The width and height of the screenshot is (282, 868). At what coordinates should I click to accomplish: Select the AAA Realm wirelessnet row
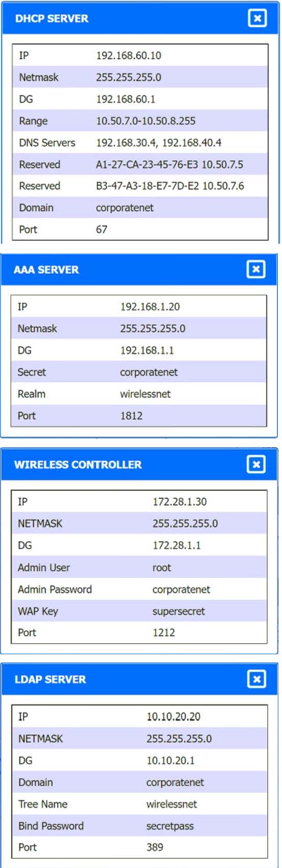tap(138, 394)
